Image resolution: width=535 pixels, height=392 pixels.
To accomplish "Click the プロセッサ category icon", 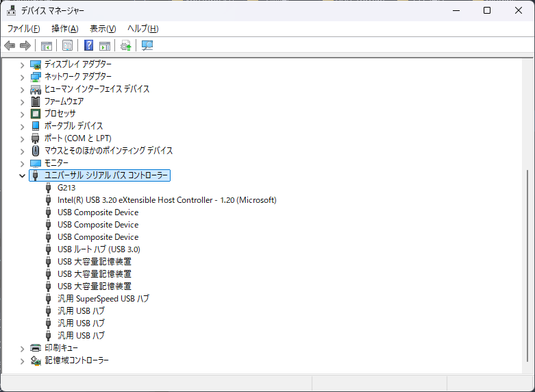I will click(36, 114).
